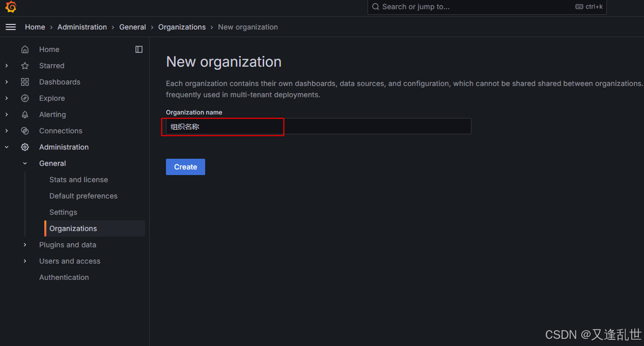
Task: Expand the Starred section chevron
Action: coord(7,66)
